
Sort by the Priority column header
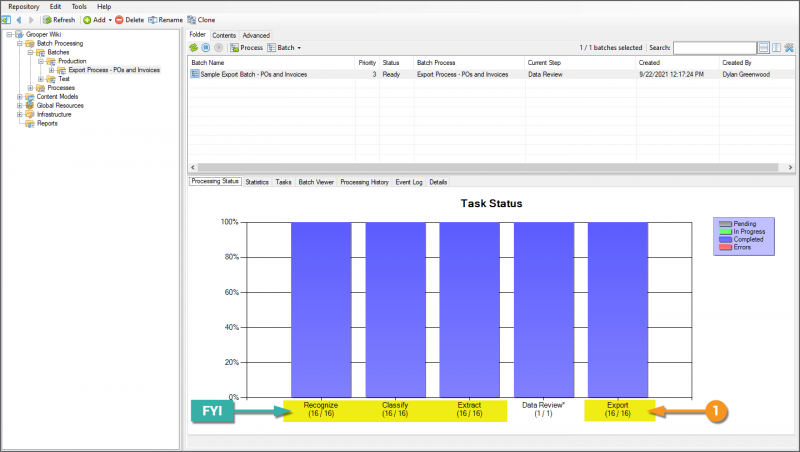click(x=367, y=63)
